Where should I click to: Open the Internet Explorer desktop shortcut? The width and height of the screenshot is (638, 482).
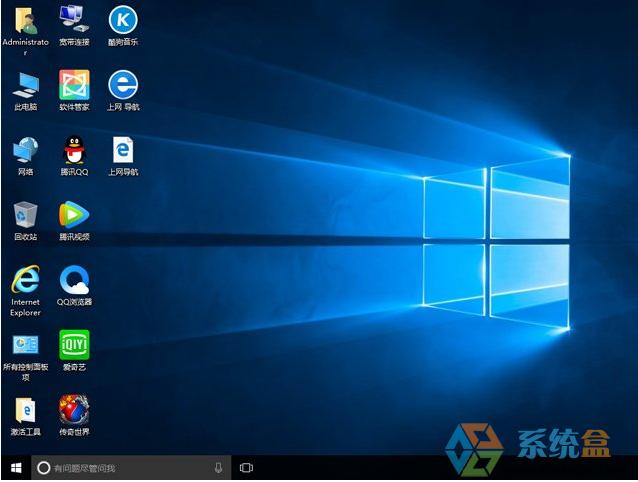click(x=25, y=280)
